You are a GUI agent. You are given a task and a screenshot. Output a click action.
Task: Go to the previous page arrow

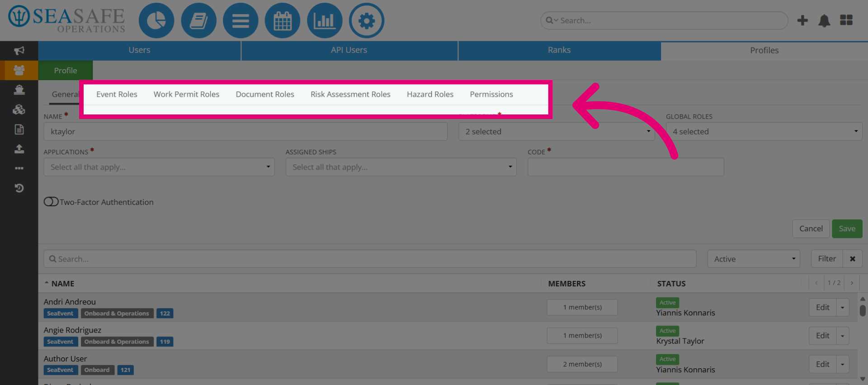pyautogui.click(x=816, y=283)
